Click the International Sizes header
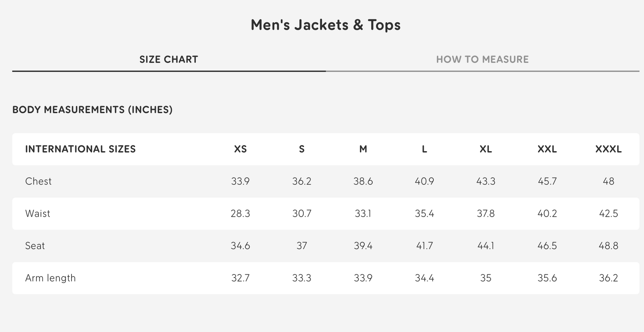This screenshot has height=332, width=644. (80, 149)
